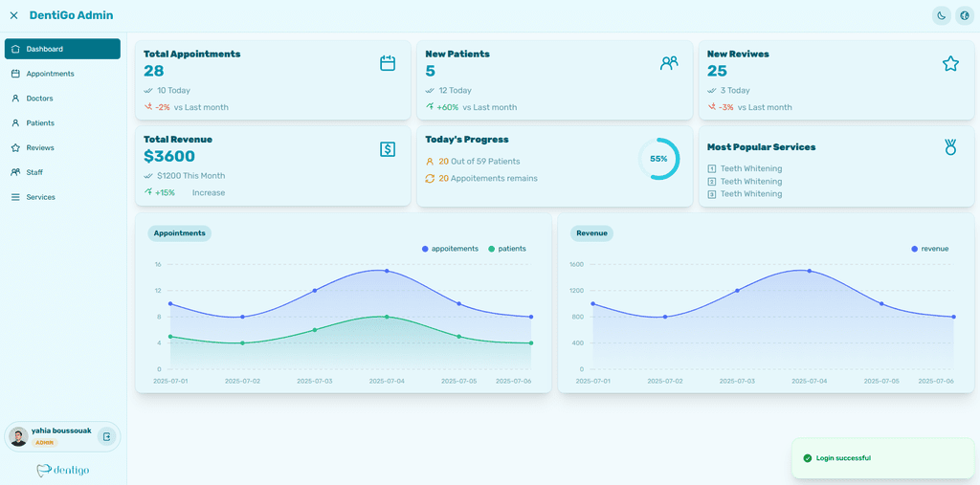Click the dollar icon on Total Revenue
The image size is (980, 485).
tap(388, 148)
